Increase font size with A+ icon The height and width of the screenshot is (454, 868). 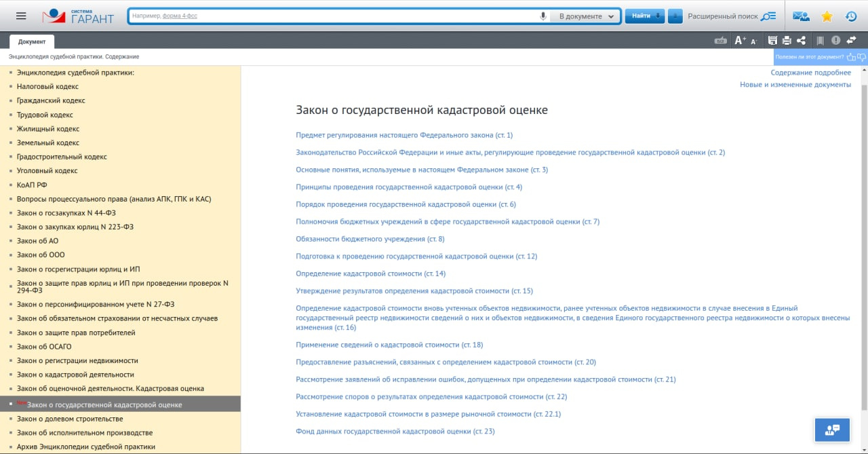740,41
